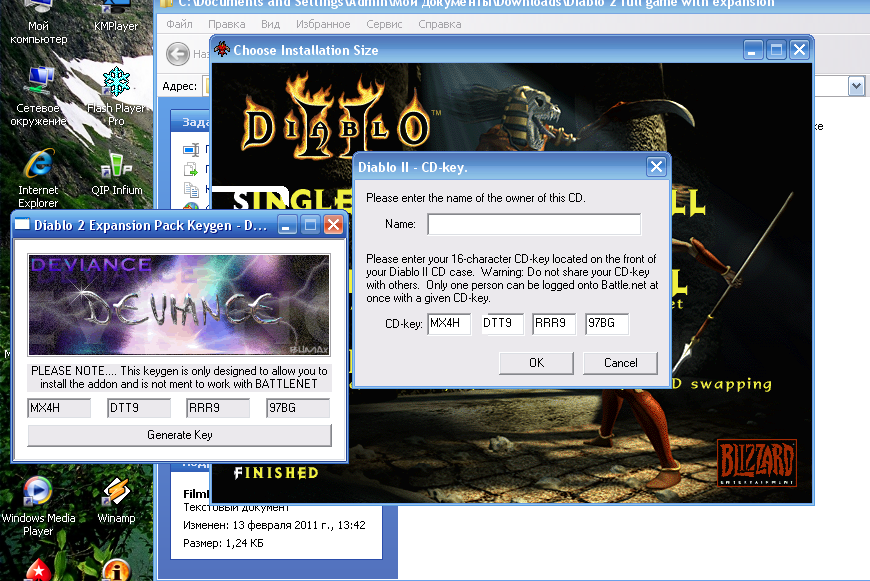This screenshot has width=870, height=581.
Task: Close the Diablo II CD-key dialog
Action: (x=656, y=166)
